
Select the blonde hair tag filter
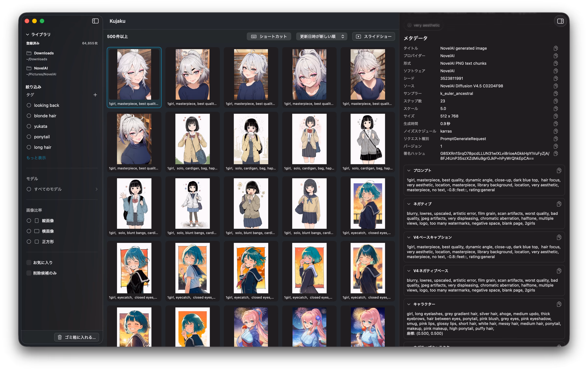pyautogui.click(x=29, y=116)
